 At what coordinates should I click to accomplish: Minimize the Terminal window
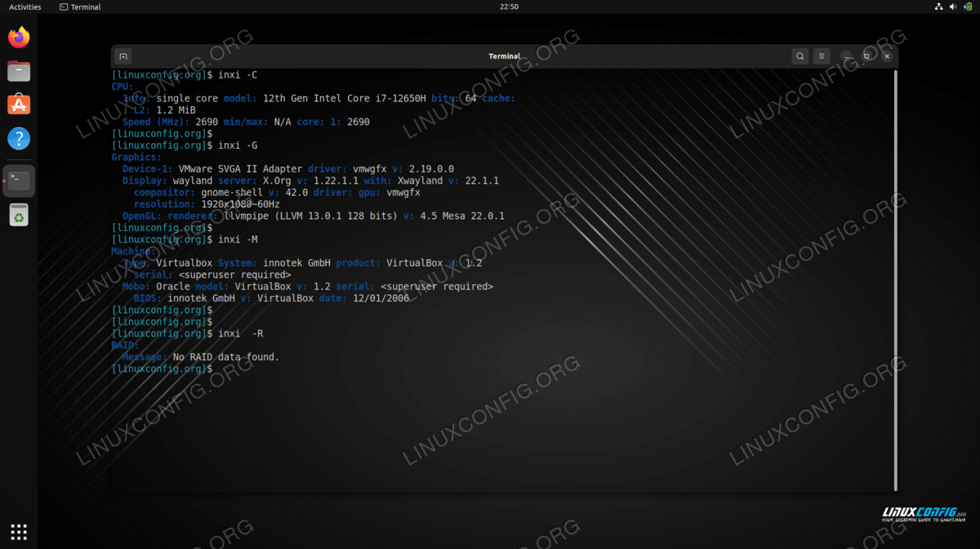point(847,56)
